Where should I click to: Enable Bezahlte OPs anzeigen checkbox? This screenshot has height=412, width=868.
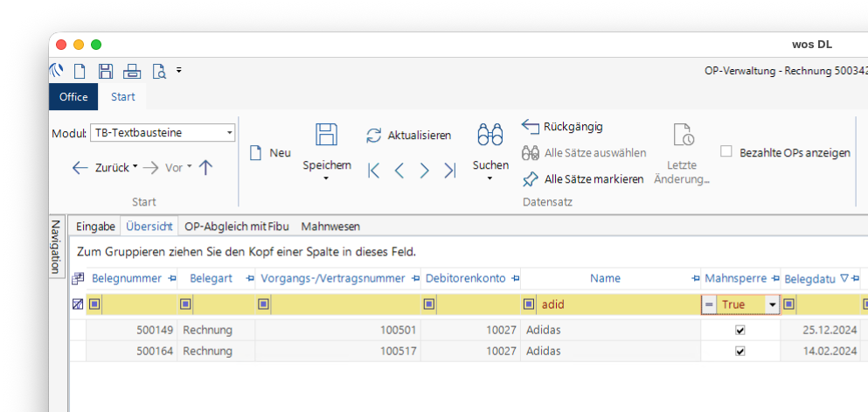coord(726,151)
